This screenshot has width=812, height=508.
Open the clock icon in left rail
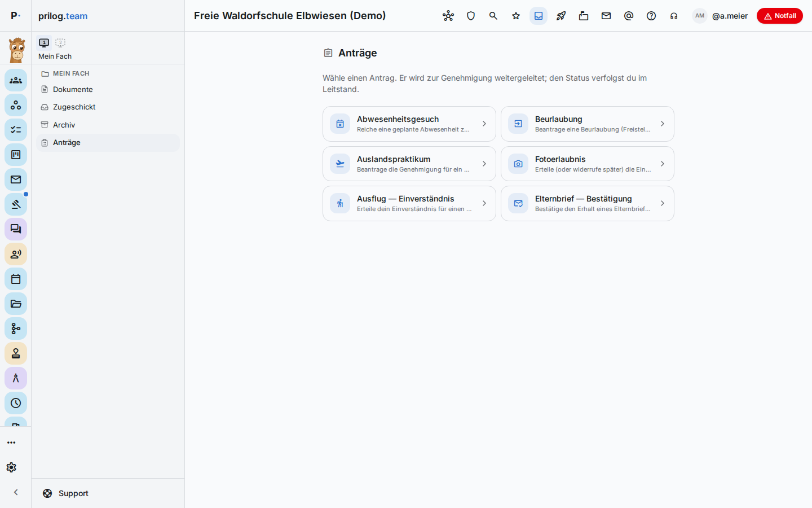[x=16, y=403]
